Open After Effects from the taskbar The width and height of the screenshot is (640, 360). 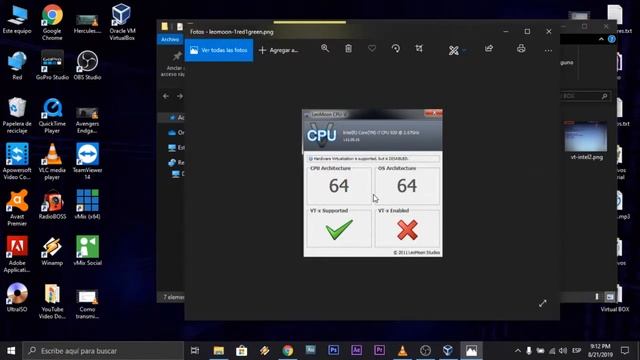[x=356, y=350]
